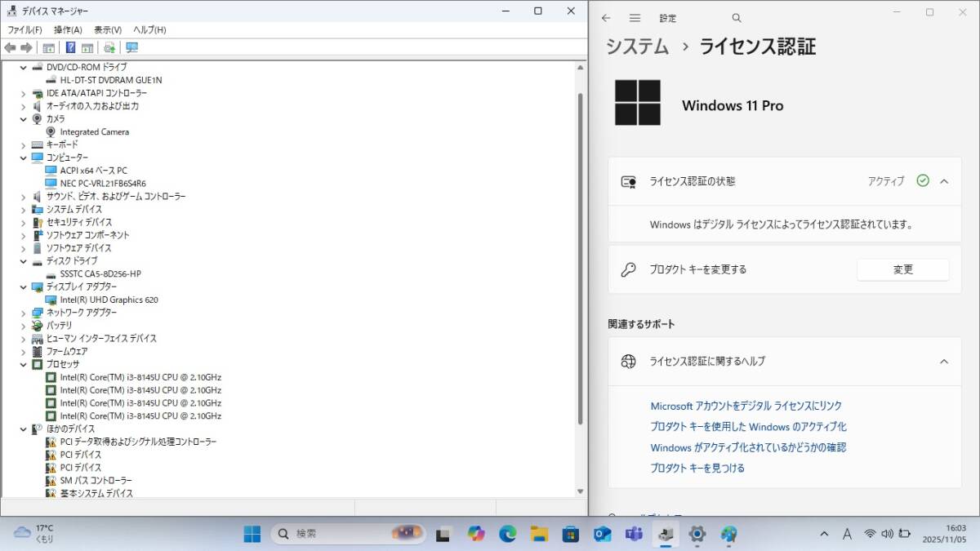Collapse the ディスク ドライブ node
Screen dimensions: 980x551
pyautogui.click(x=24, y=260)
